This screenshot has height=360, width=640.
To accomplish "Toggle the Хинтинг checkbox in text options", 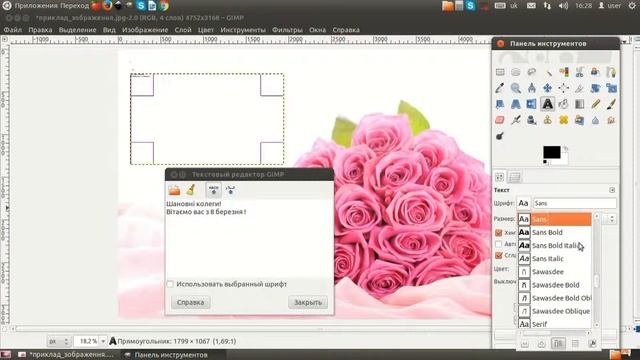I will 498,233.
